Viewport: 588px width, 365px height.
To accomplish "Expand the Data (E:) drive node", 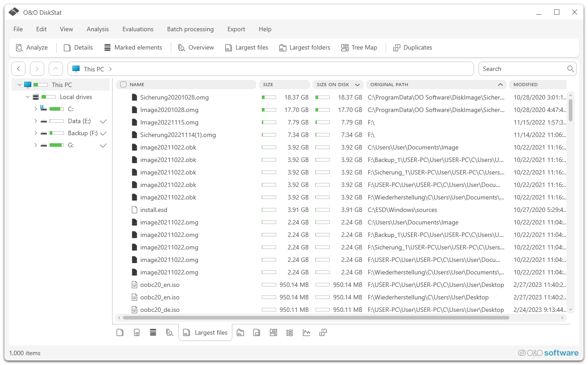I will tap(36, 121).
